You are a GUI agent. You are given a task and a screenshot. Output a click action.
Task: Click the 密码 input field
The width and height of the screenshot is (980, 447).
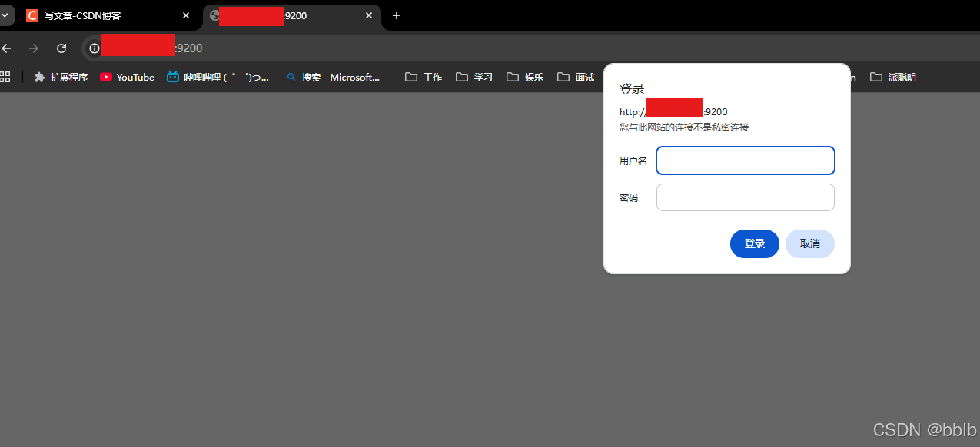746,197
